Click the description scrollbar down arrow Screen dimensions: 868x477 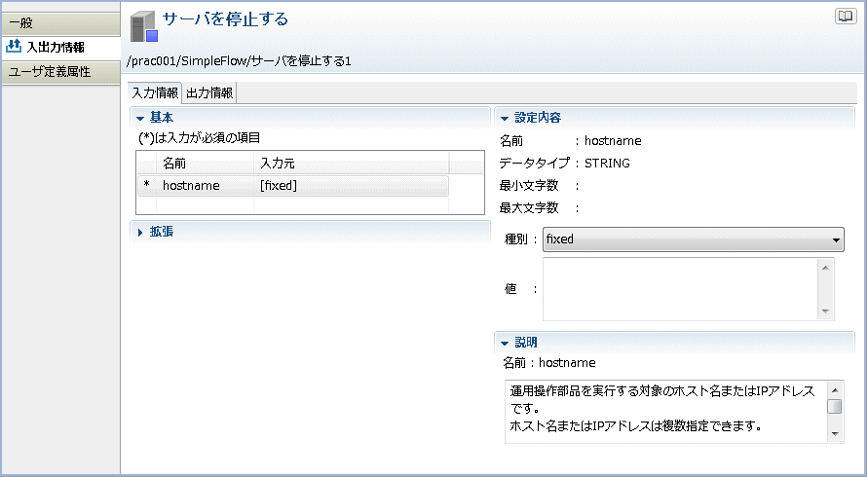point(835,434)
